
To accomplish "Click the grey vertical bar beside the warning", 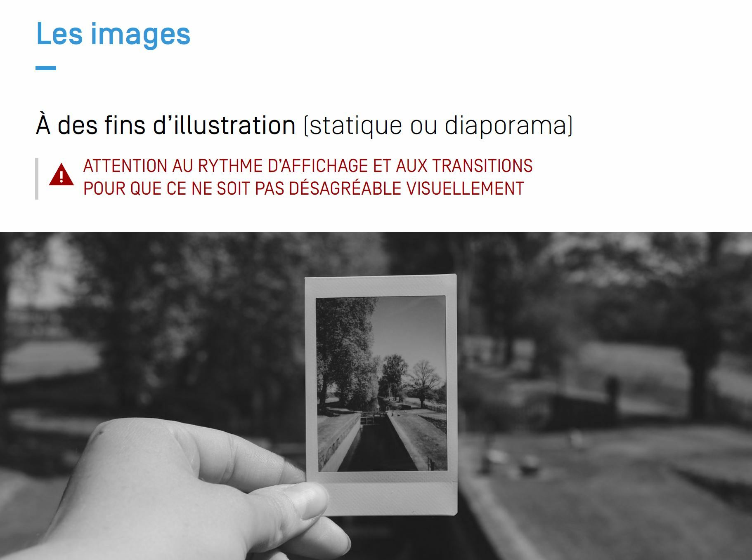I will click(x=37, y=179).
